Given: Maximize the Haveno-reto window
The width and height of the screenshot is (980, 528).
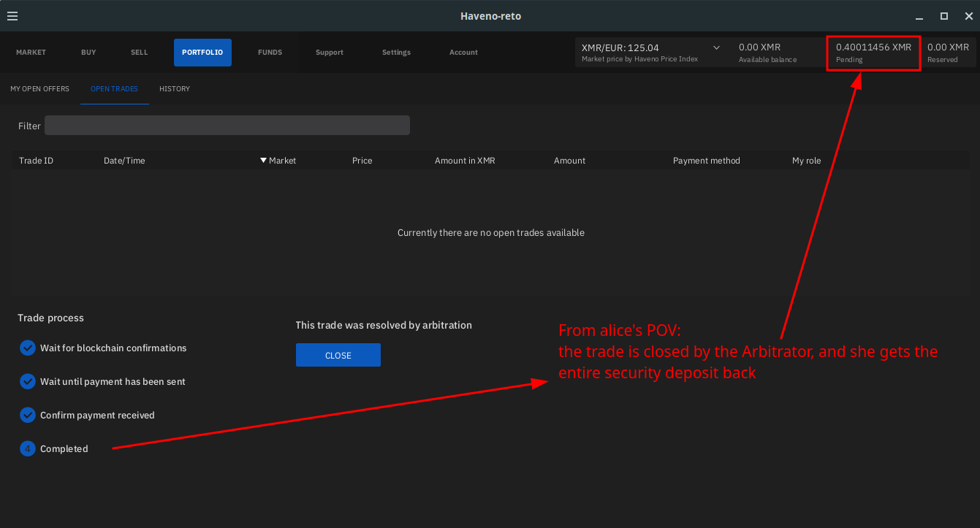Looking at the screenshot, I should (x=944, y=16).
